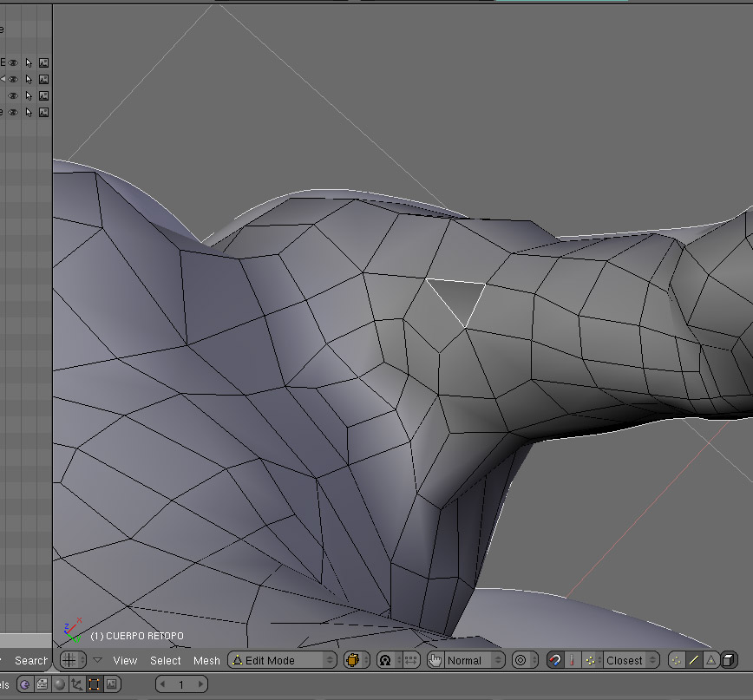Click the frame number field showing 1
Image resolution: width=753 pixels, height=700 pixels.
(181, 684)
